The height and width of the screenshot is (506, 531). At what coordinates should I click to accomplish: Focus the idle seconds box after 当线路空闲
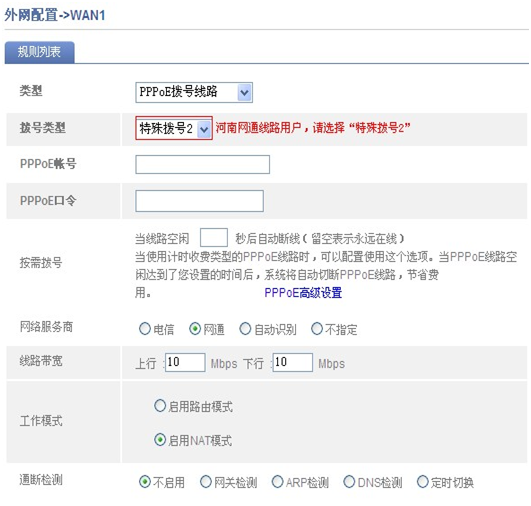click(x=214, y=238)
